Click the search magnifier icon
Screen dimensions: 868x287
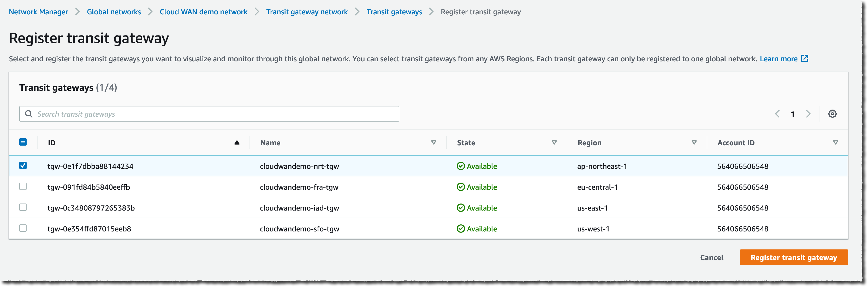point(29,114)
